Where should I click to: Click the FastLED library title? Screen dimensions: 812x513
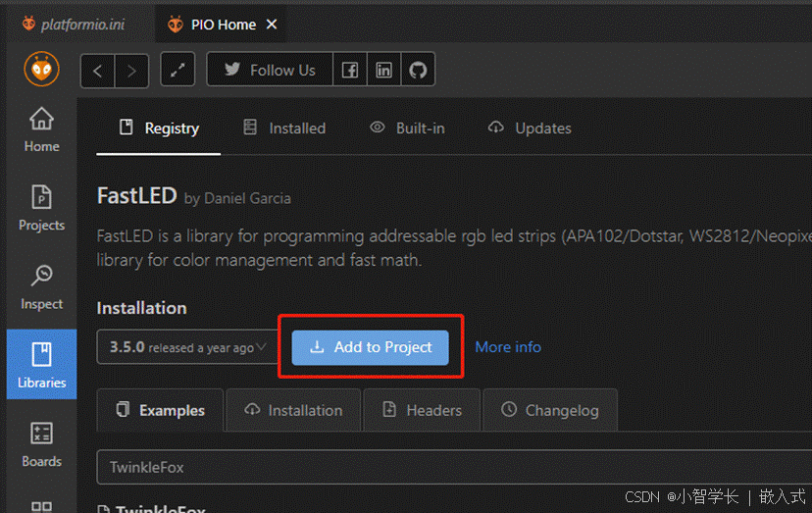point(137,196)
